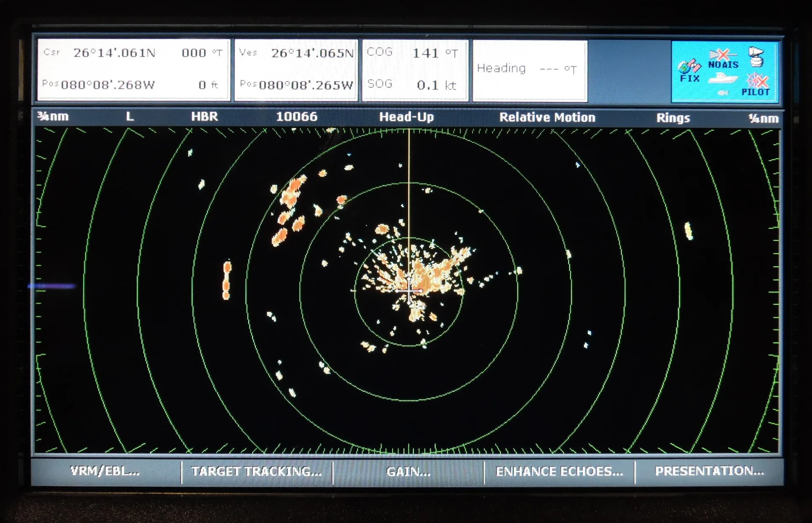Toggle the Head-Up orientation mode label

point(406,117)
